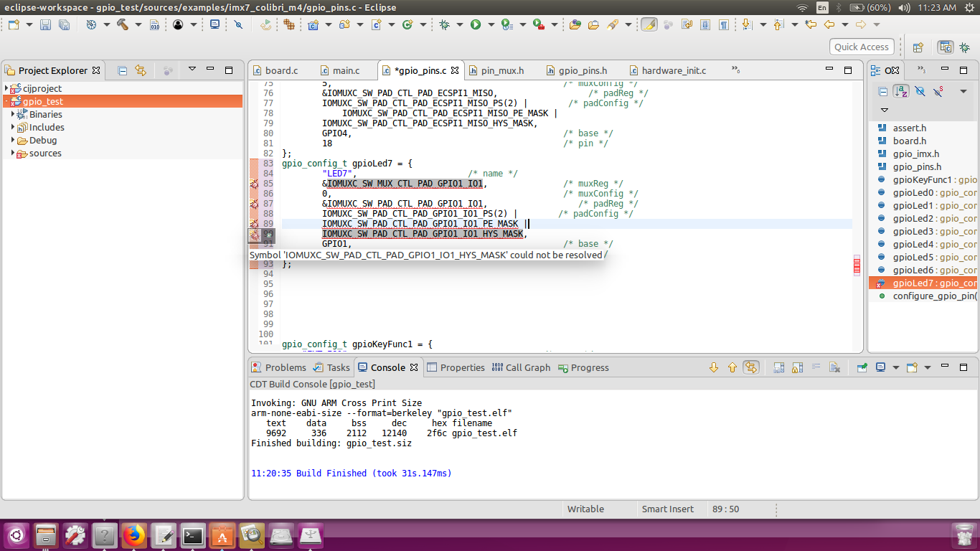Click Hide Static Members icon in Outline
This screenshot has width=980, height=551.
tap(938, 91)
